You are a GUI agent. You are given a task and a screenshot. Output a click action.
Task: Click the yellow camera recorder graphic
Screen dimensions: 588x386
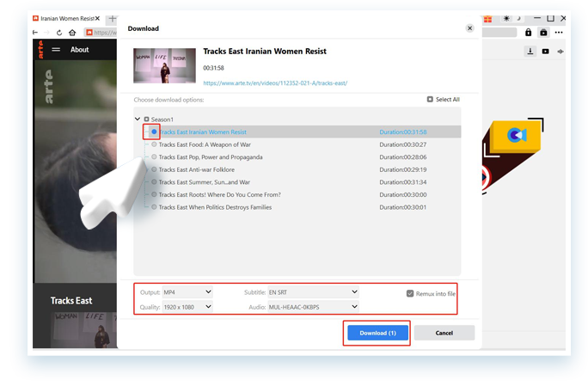click(x=517, y=136)
